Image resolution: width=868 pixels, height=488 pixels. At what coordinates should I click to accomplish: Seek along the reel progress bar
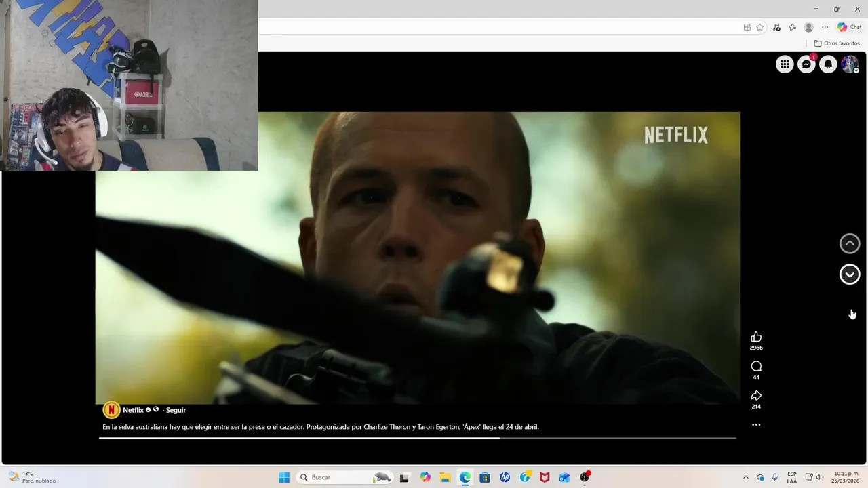[418, 439]
